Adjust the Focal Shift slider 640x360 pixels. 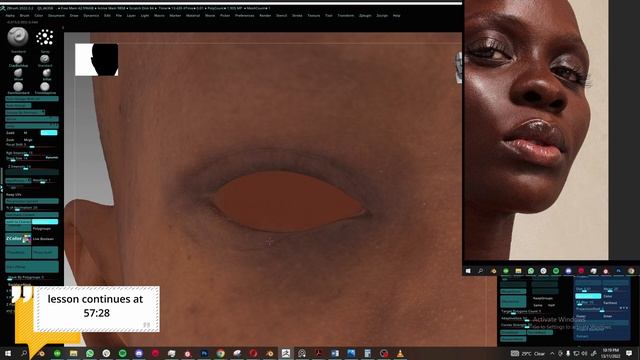tap(31, 145)
